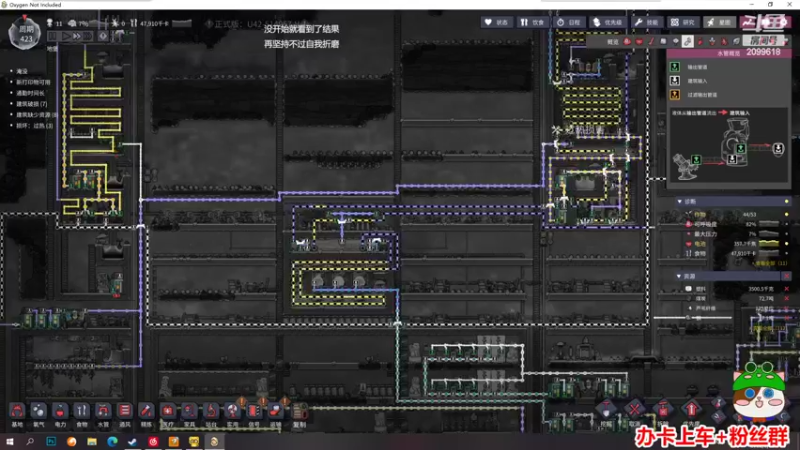Select the 建筑缺少资源 notification
This screenshot has height=450, width=800.
point(36,115)
